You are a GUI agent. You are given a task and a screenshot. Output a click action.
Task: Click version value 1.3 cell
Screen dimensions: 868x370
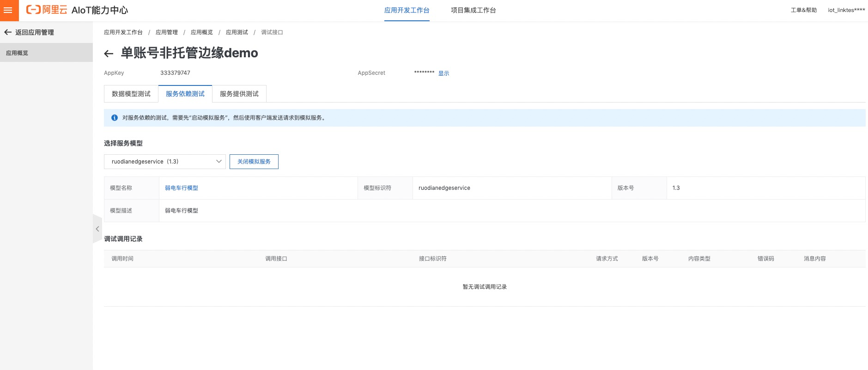point(766,188)
